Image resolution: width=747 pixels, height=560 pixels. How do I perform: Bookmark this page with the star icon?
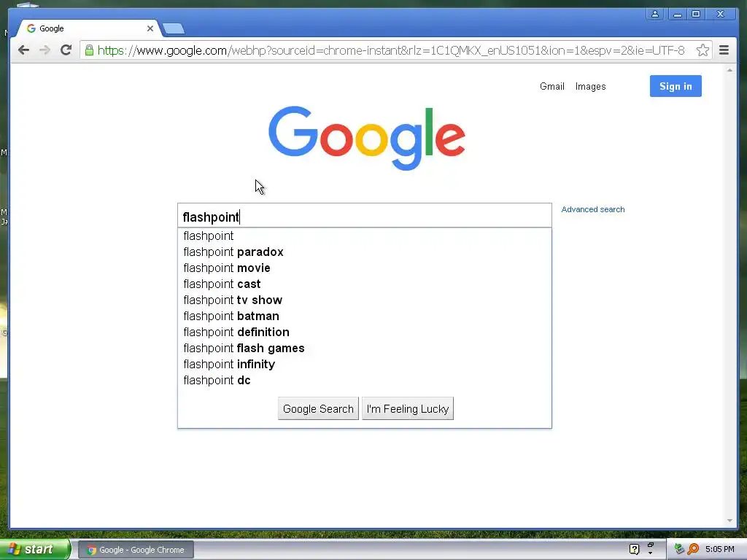click(x=703, y=50)
